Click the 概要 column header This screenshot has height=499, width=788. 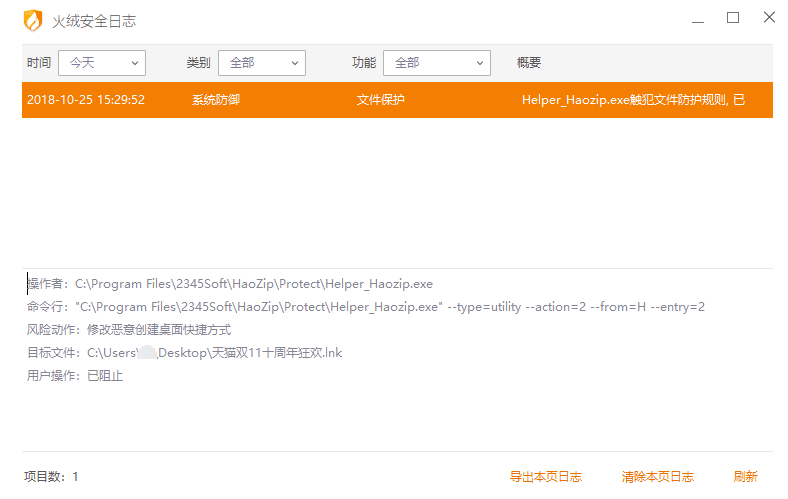(x=529, y=62)
